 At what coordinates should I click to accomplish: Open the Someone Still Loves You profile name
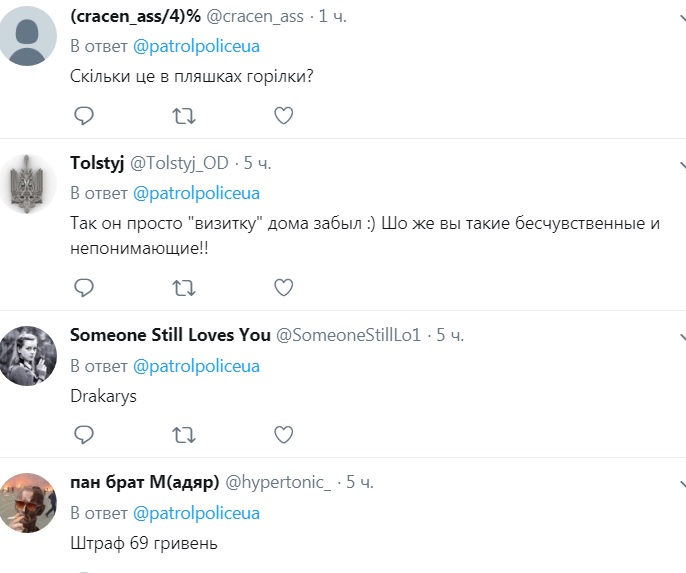[170, 335]
